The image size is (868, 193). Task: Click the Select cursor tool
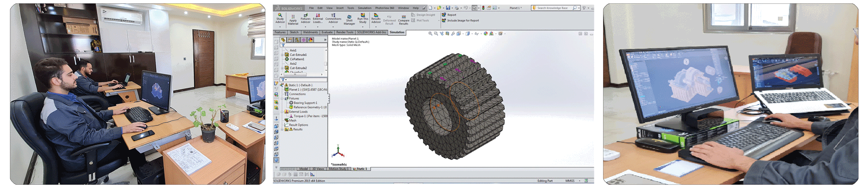[474, 8]
